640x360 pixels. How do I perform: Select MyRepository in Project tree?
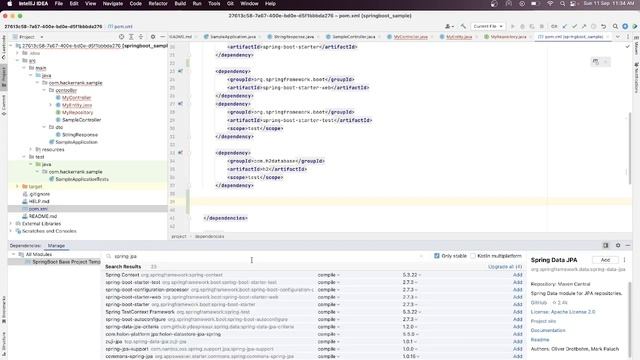(77, 112)
